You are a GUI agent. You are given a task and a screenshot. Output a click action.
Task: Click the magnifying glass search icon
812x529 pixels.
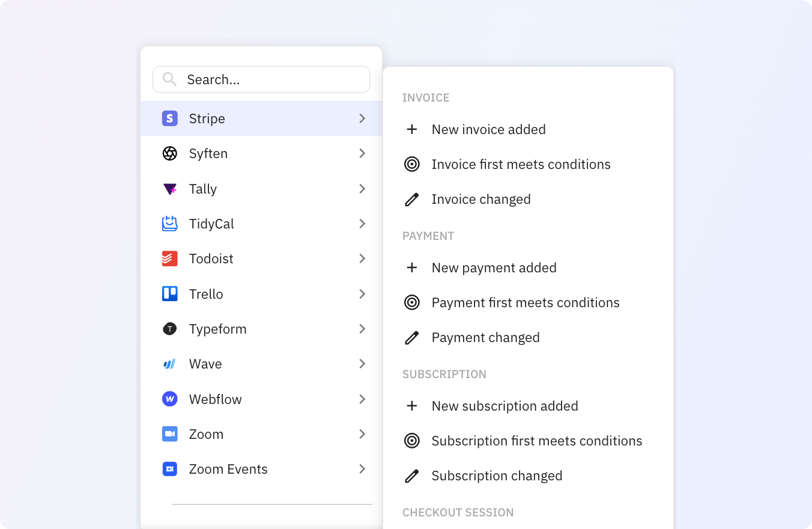(x=169, y=79)
